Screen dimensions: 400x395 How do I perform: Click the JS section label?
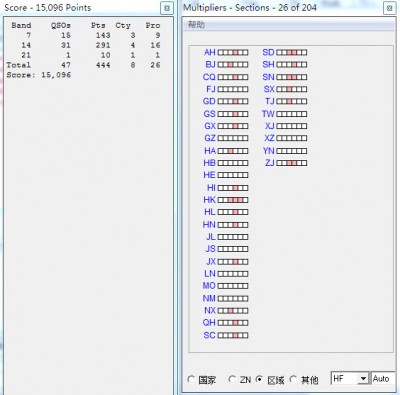(211, 249)
